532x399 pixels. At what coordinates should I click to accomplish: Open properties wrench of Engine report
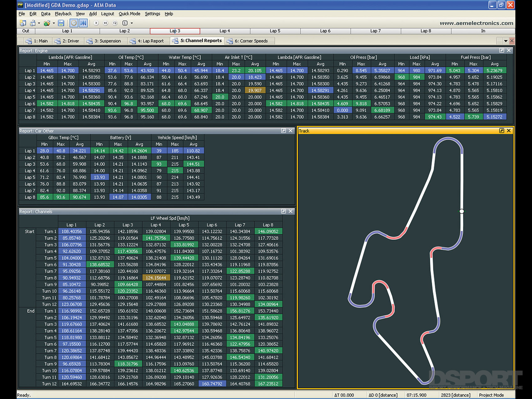(502, 50)
